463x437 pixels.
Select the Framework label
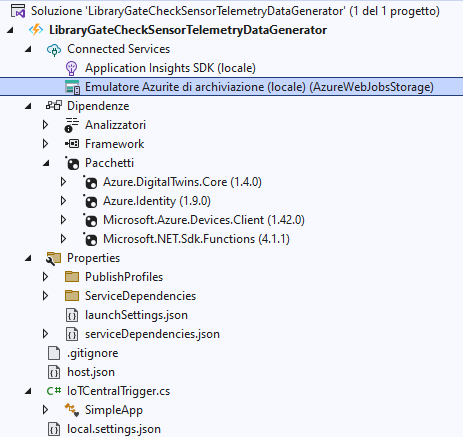pos(115,144)
